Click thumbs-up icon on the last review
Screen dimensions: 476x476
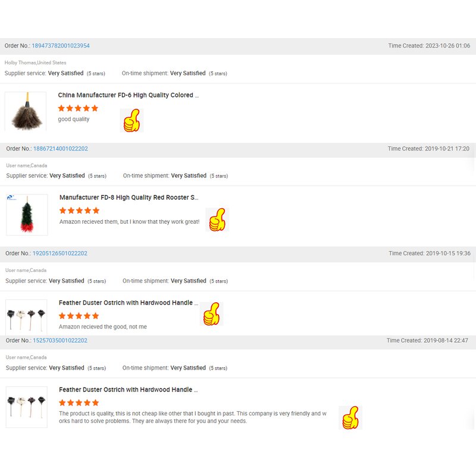click(x=350, y=417)
